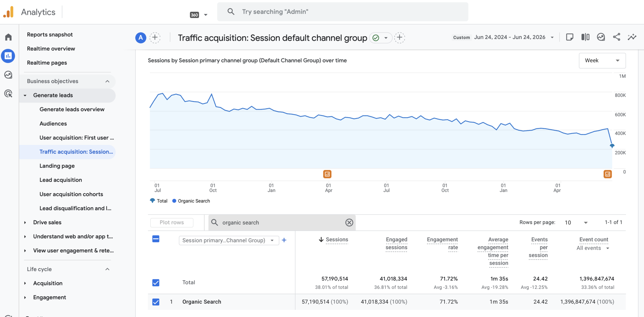
Task: Open the custom date range picker
Action: click(503, 37)
